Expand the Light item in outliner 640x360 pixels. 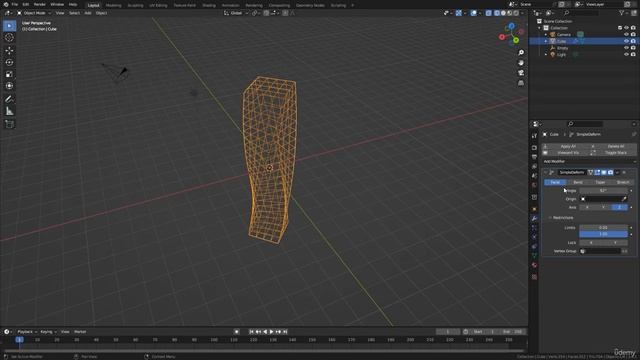(546, 55)
